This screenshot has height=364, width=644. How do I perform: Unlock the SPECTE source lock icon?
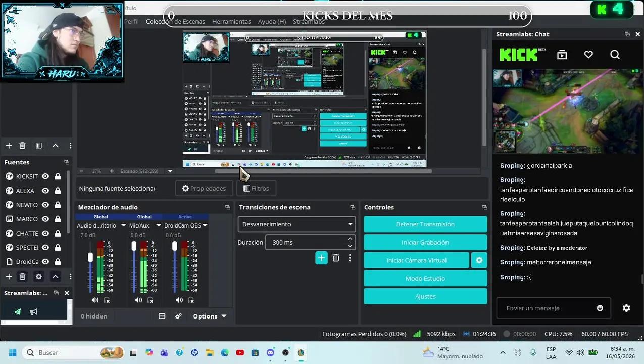pos(58,247)
